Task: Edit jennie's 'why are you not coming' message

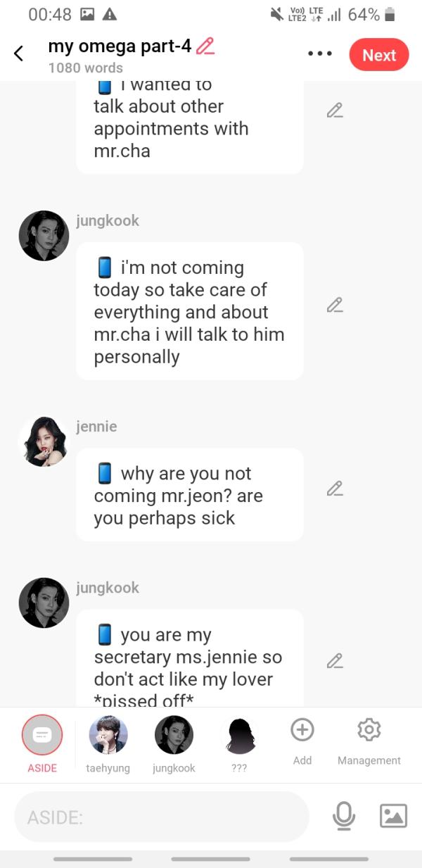Action: coord(335,489)
